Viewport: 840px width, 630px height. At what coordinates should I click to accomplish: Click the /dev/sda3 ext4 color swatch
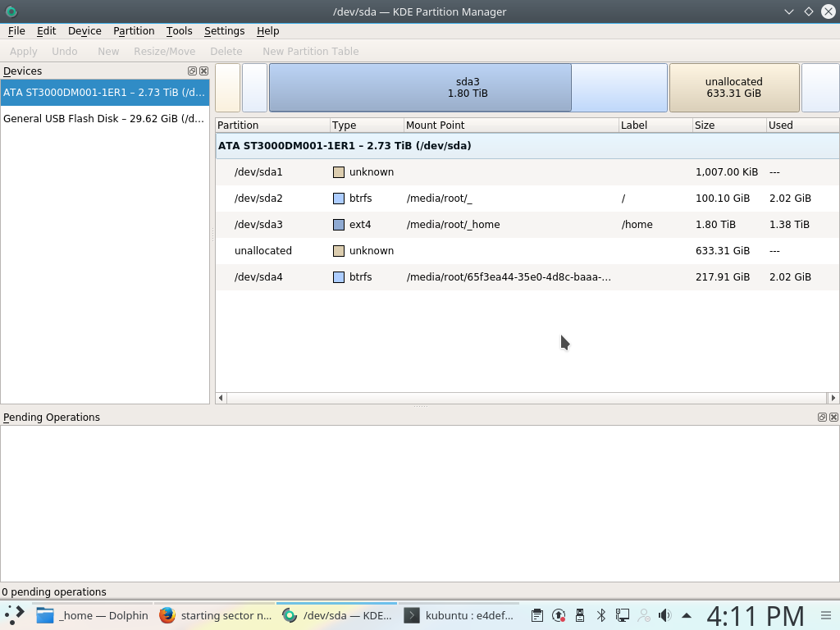(339, 225)
